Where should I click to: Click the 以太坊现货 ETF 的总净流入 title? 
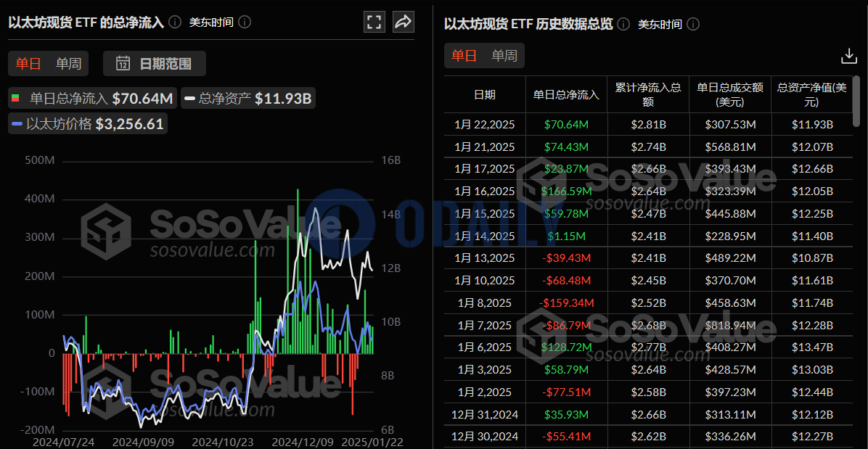click(x=86, y=22)
